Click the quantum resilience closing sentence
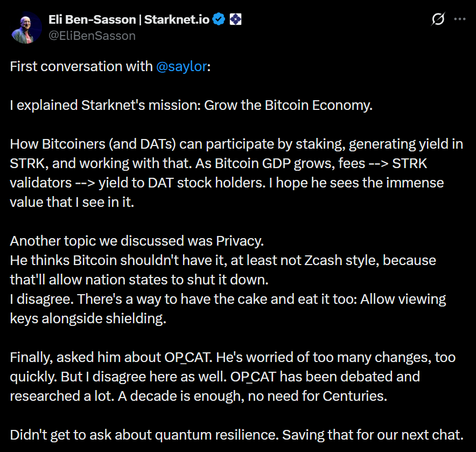Image resolution: width=476 pixels, height=452 pixels. pos(235,435)
